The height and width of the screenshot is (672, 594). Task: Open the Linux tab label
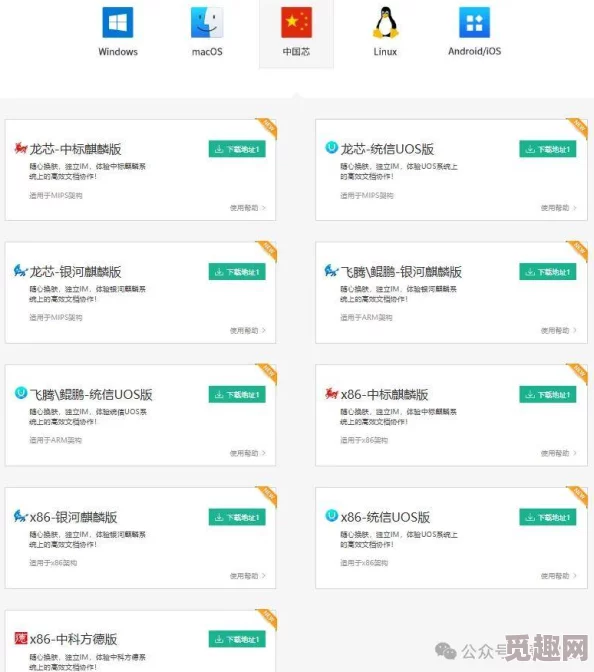385,52
